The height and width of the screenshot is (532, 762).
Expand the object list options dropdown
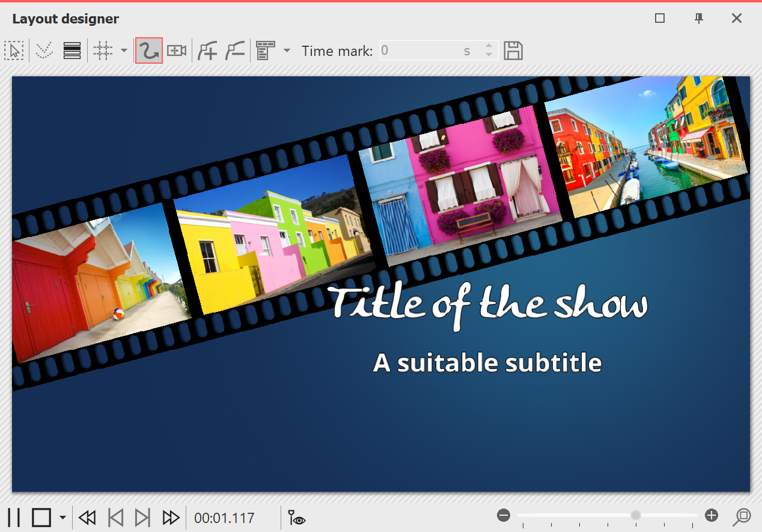pos(287,50)
